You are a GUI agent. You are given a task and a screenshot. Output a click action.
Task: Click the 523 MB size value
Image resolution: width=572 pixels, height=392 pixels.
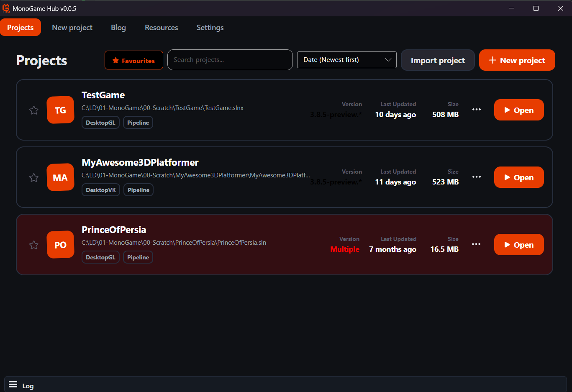(x=445, y=182)
